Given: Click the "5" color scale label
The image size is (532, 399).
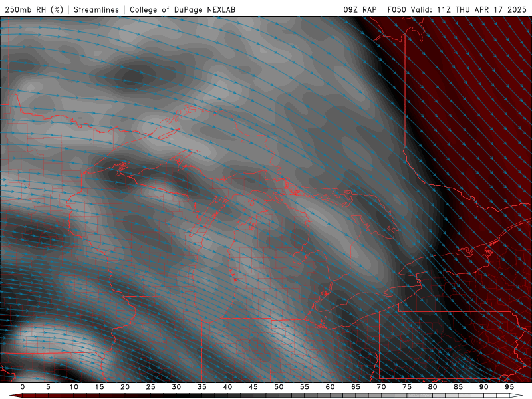Looking at the screenshot, I should [48, 387].
